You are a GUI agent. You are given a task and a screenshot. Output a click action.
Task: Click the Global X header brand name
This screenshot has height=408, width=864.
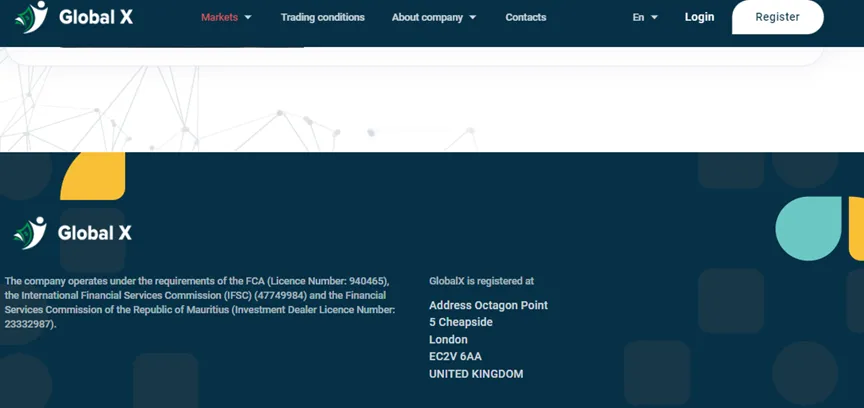pyautogui.click(x=96, y=17)
